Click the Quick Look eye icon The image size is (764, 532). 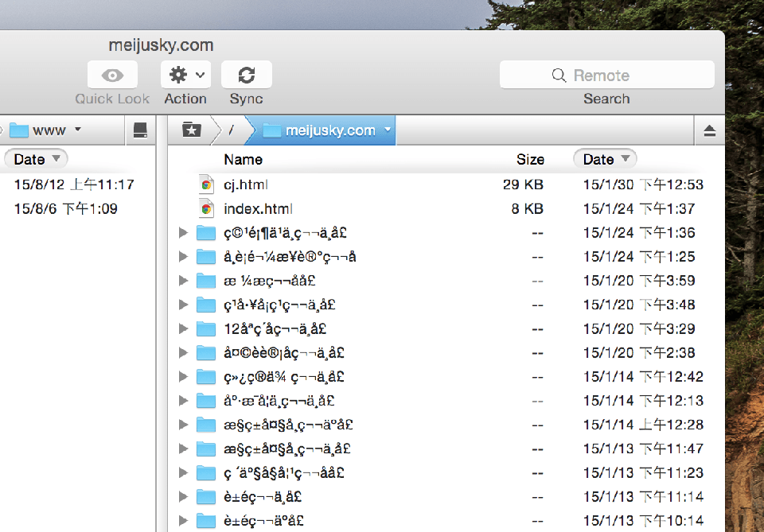[x=111, y=74]
